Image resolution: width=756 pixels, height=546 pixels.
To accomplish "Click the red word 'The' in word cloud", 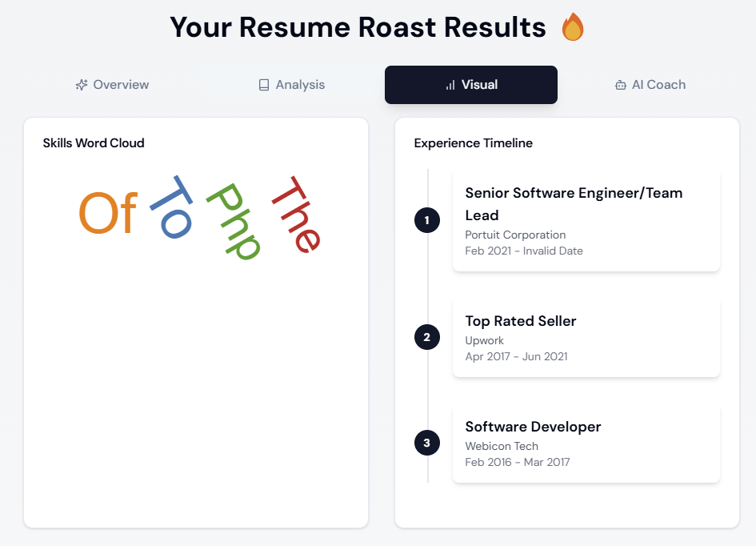I will pyautogui.click(x=296, y=215).
